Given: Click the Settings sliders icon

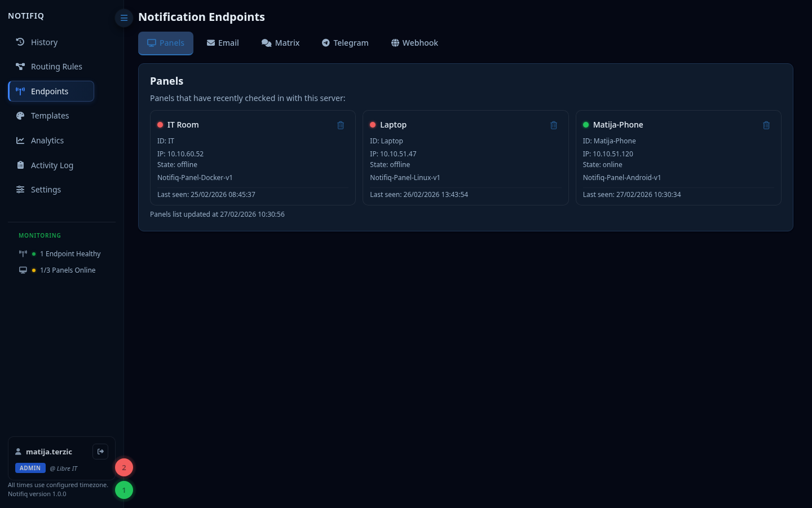Looking at the screenshot, I should pos(20,190).
